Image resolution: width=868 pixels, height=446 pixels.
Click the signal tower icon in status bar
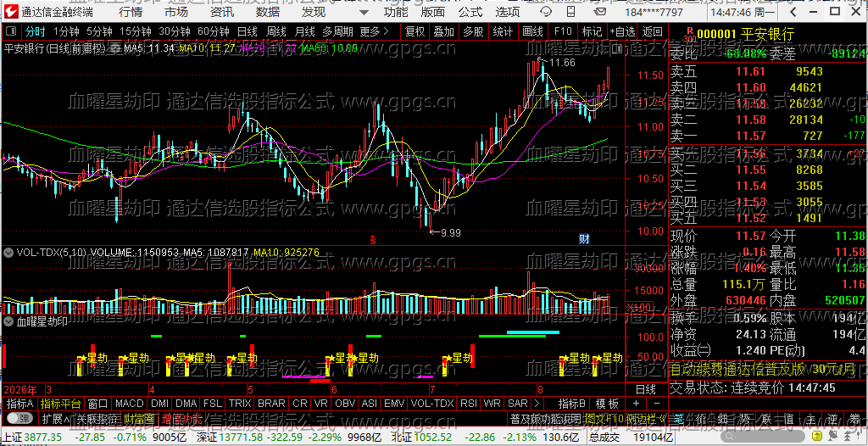(x=847, y=436)
